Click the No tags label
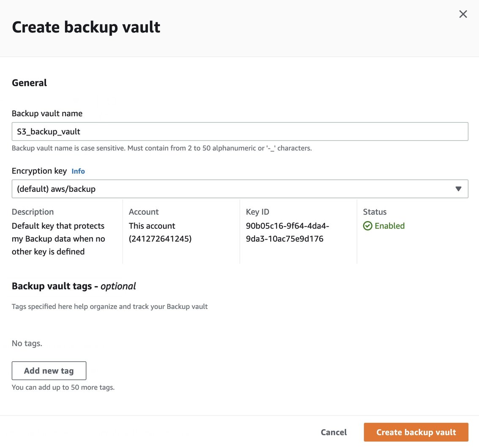479x448 pixels. point(27,343)
